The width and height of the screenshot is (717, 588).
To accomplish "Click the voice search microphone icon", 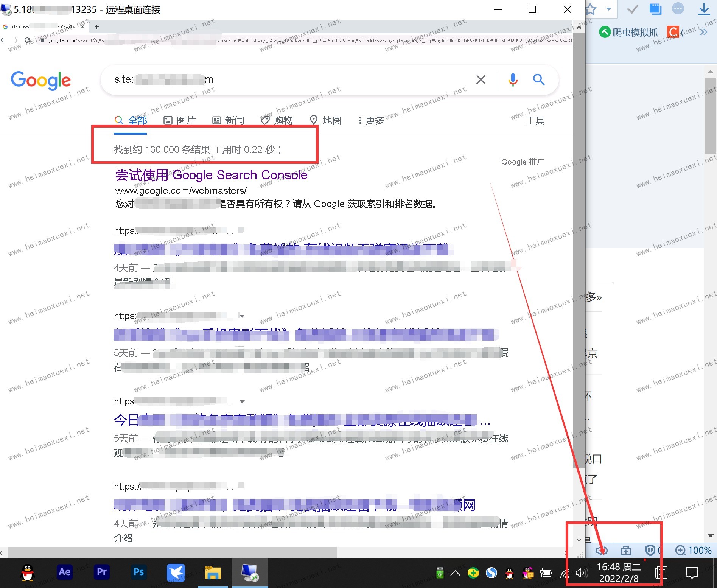I will (513, 80).
